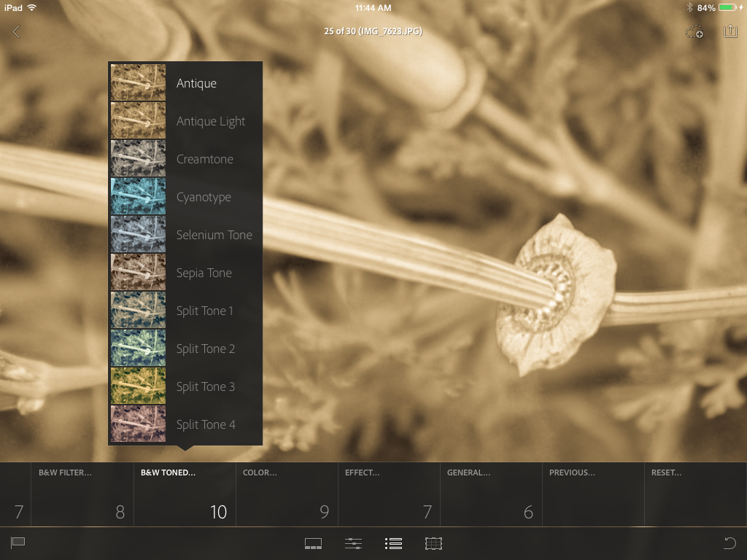Select the Selenium Tone preset
This screenshot has height=560, width=747.
point(186,235)
